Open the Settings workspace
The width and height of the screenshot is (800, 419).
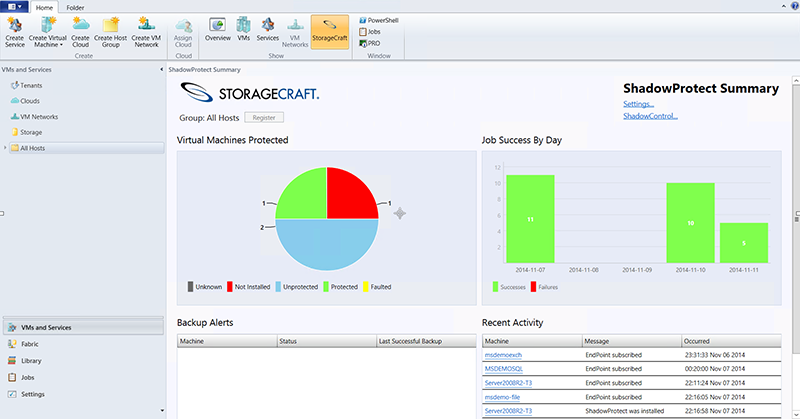click(26, 394)
